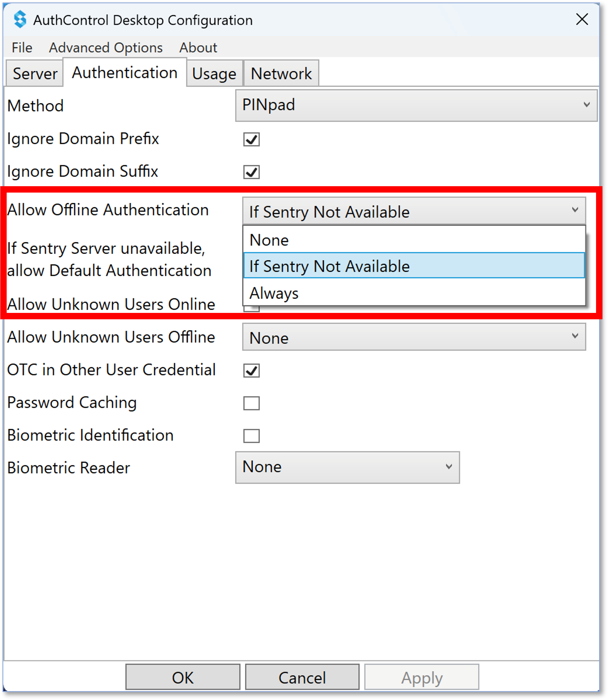Uncheck Ignore Domain Suffix checkbox
Image resolution: width=608 pixels, height=700 pixels.
251,172
